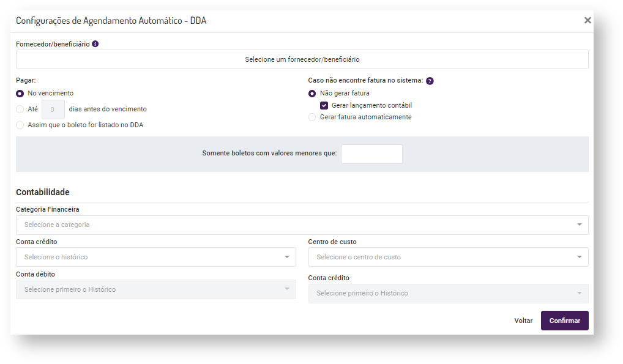Click the days-before-due number field

click(53, 110)
